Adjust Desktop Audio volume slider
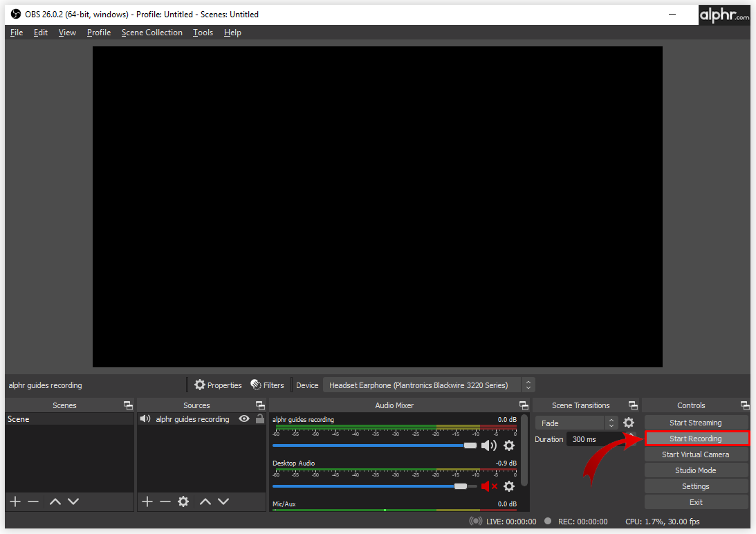 (374, 486)
